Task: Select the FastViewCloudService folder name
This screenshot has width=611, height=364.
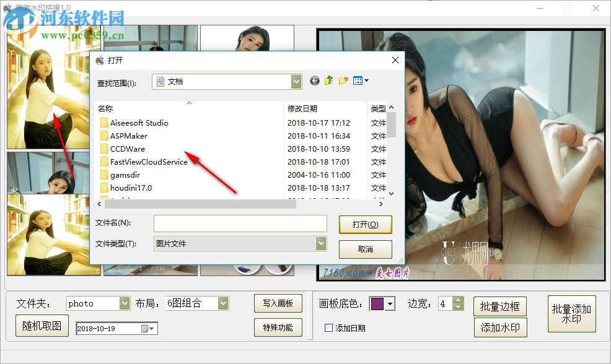Action: pos(149,162)
